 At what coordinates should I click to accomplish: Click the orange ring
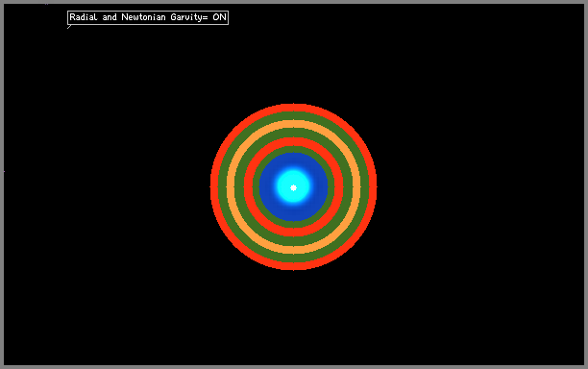(x=294, y=124)
